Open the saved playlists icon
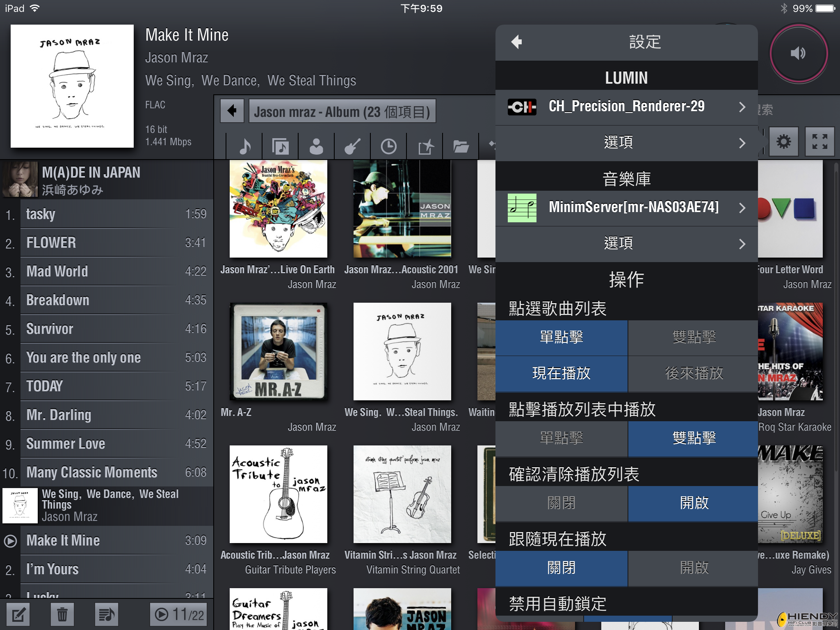Image resolution: width=840 pixels, height=630 pixels. click(107, 614)
